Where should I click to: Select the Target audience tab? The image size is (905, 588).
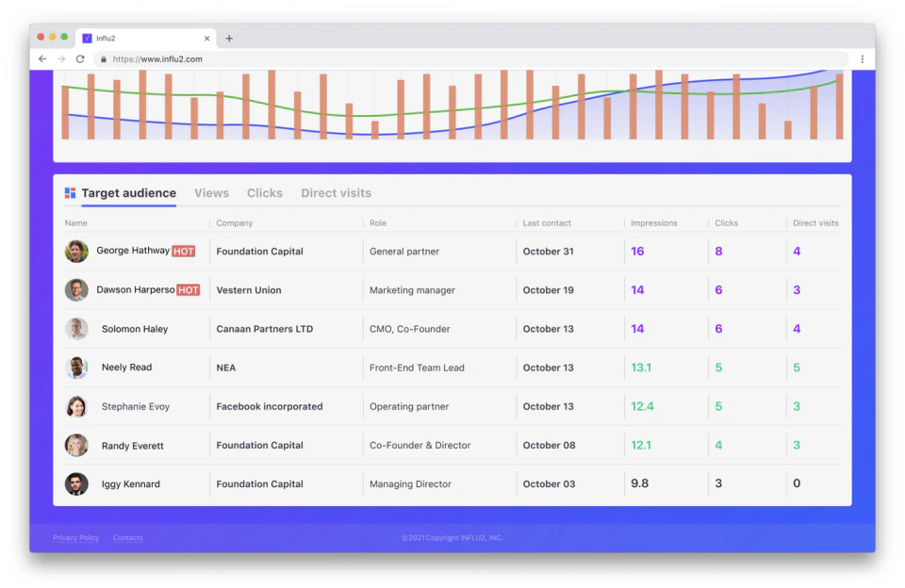pyautogui.click(x=129, y=192)
